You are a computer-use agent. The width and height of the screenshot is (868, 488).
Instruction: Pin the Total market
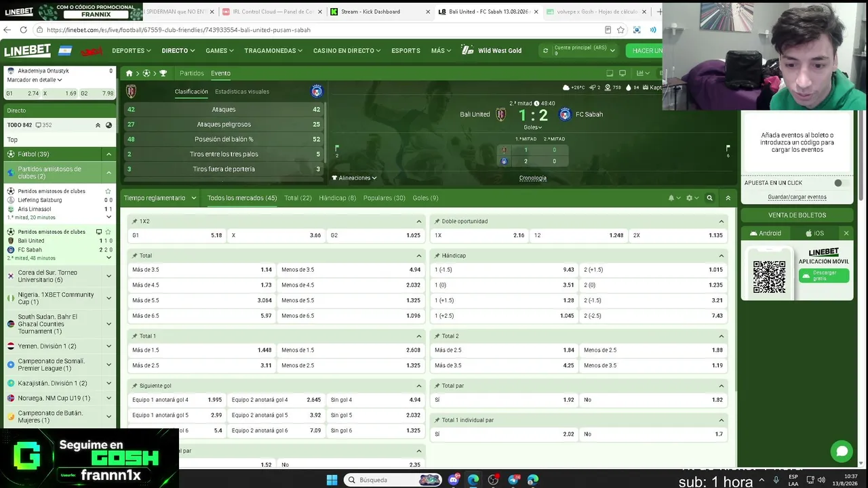[134, 256]
